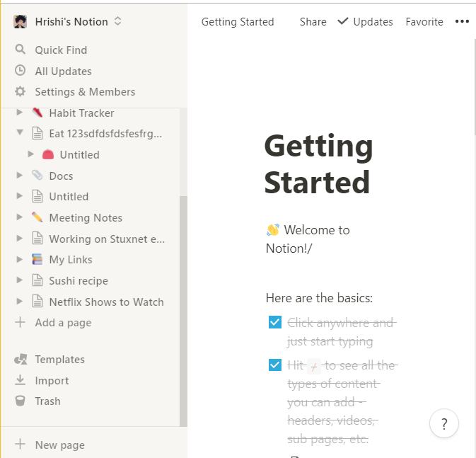Screen dimensions: 476x458
Task: Click the Eat 123 page document icon
Action: tap(37, 133)
